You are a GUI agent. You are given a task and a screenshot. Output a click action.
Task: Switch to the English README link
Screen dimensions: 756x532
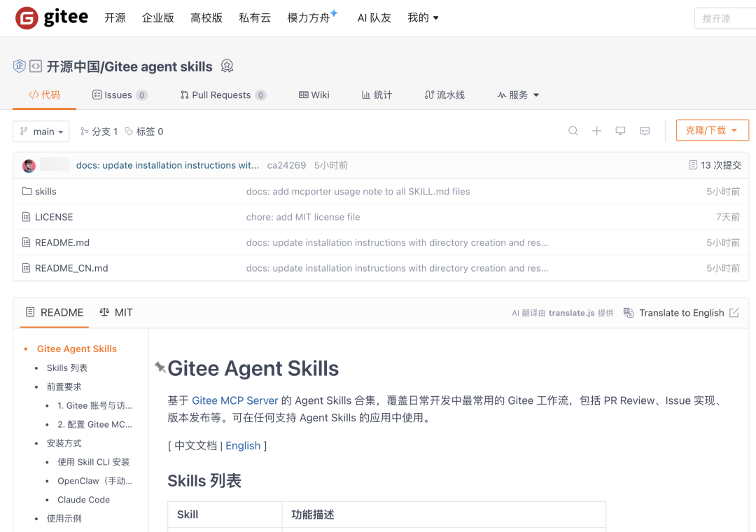click(x=243, y=446)
